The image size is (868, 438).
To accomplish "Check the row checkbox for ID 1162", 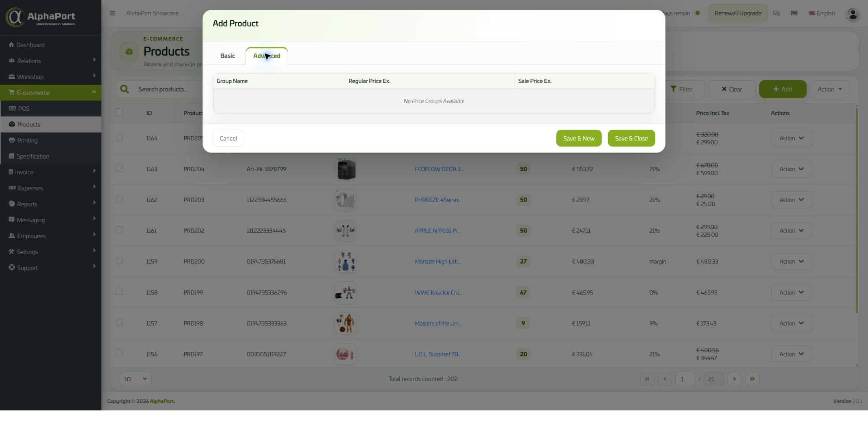I will pyautogui.click(x=119, y=199).
